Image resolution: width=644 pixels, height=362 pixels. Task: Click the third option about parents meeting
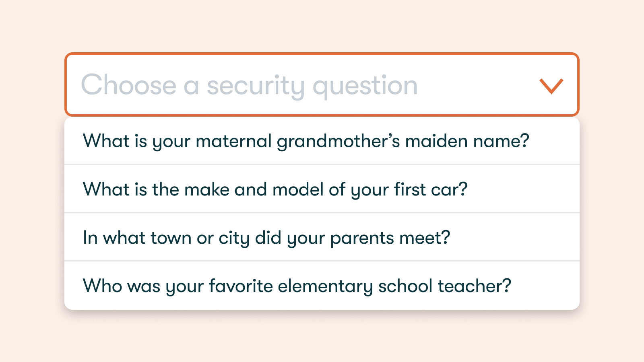(266, 237)
